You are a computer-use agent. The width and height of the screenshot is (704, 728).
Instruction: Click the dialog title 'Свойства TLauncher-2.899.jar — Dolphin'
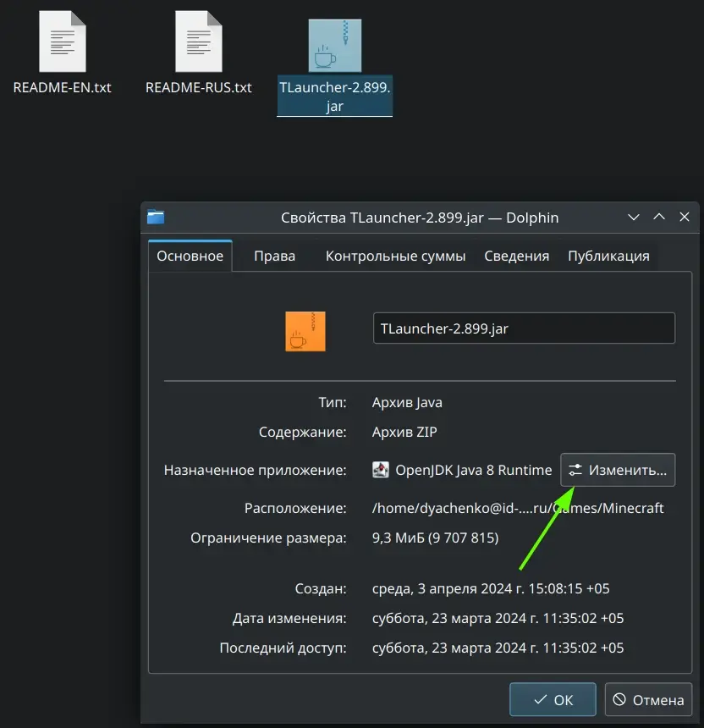pos(420,218)
